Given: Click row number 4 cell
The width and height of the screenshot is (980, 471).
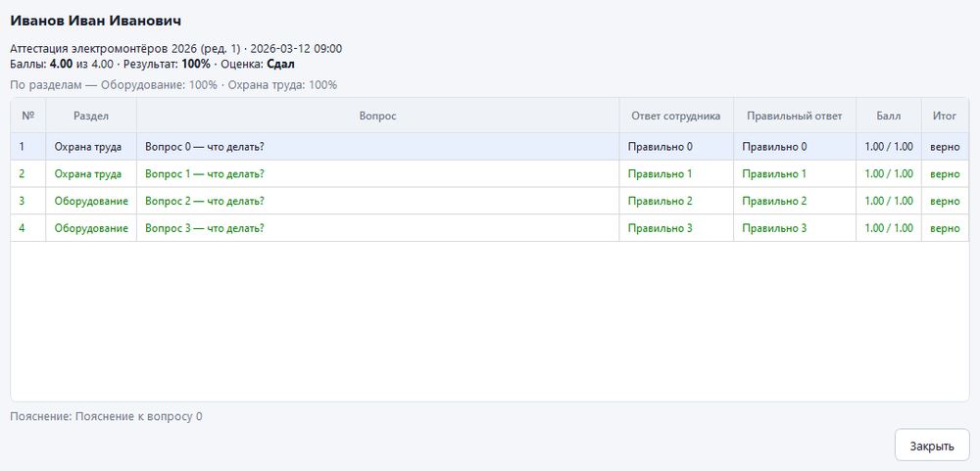Looking at the screenshot, I should click(28, 228).
